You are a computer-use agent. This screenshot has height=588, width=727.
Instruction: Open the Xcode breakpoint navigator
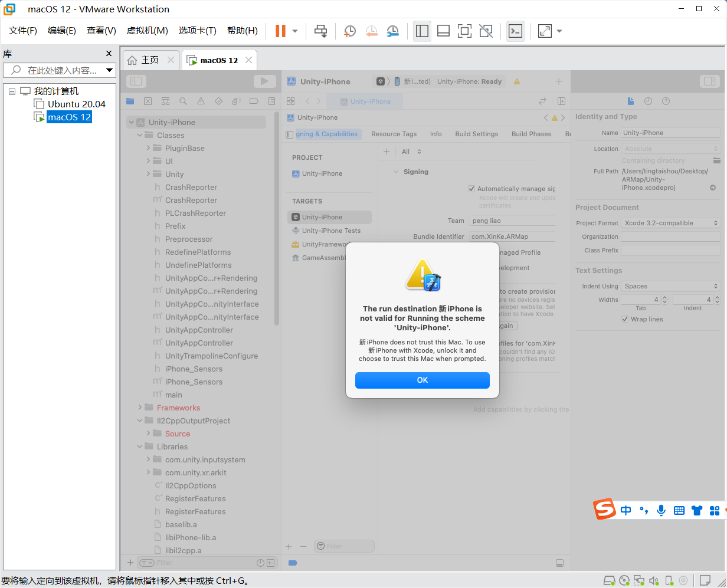(254, 101)
